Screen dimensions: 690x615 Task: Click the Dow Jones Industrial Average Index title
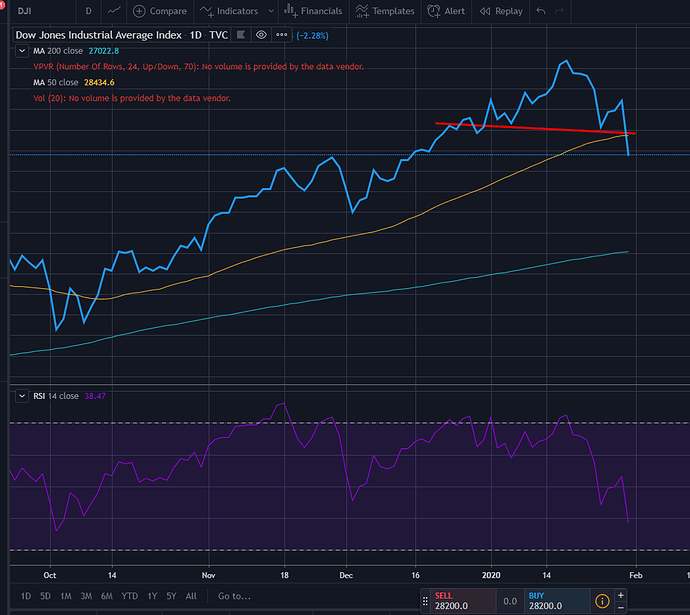[99, 35]
